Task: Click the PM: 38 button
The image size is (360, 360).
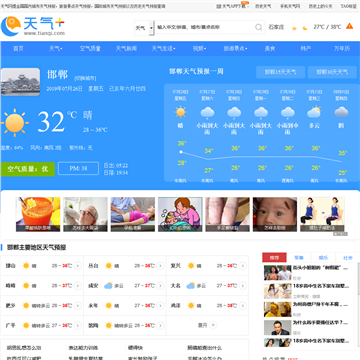Action: pos(78,168)
